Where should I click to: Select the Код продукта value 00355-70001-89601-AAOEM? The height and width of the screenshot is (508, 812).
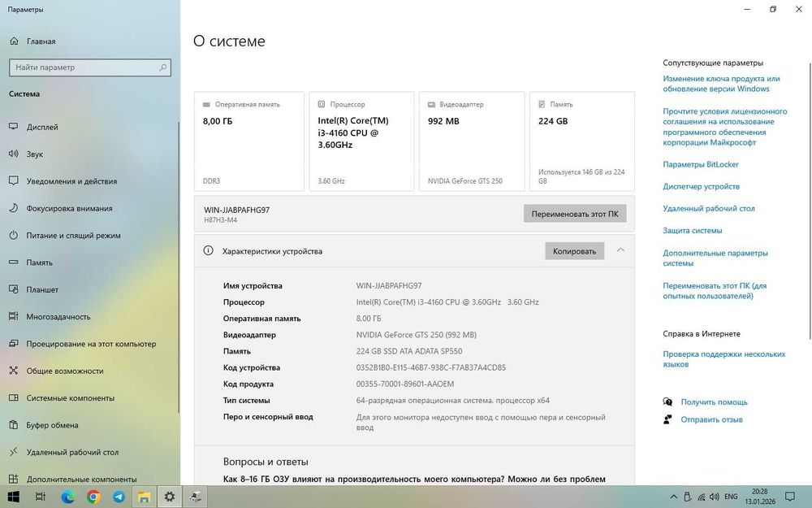pos(405,384)
